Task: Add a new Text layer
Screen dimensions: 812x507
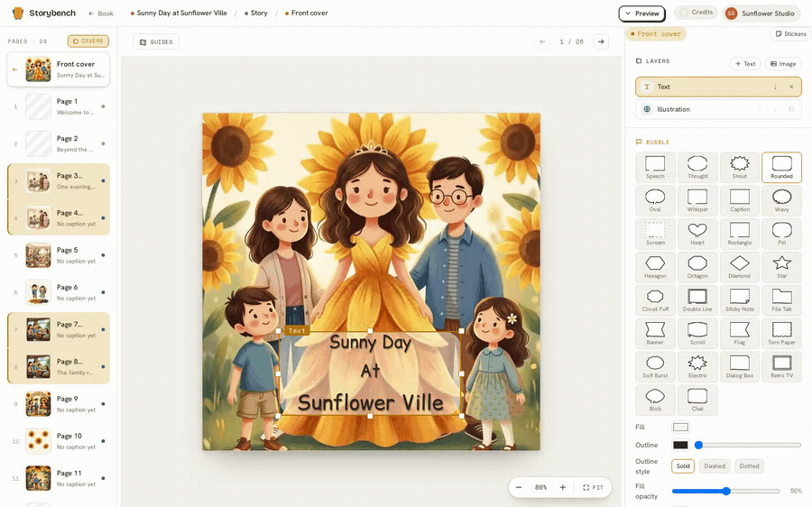Action: [744, 64]
